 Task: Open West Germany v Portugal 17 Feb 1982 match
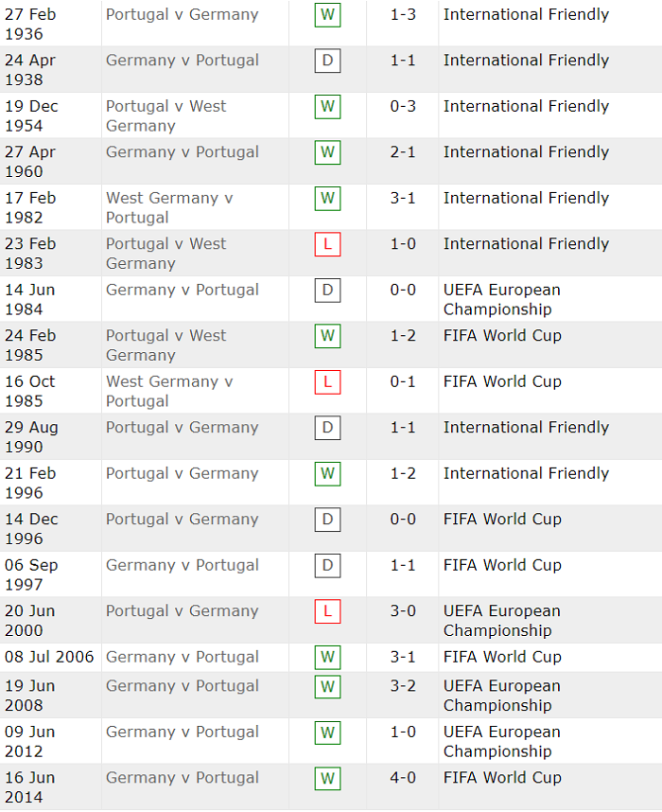click(169, 207)
